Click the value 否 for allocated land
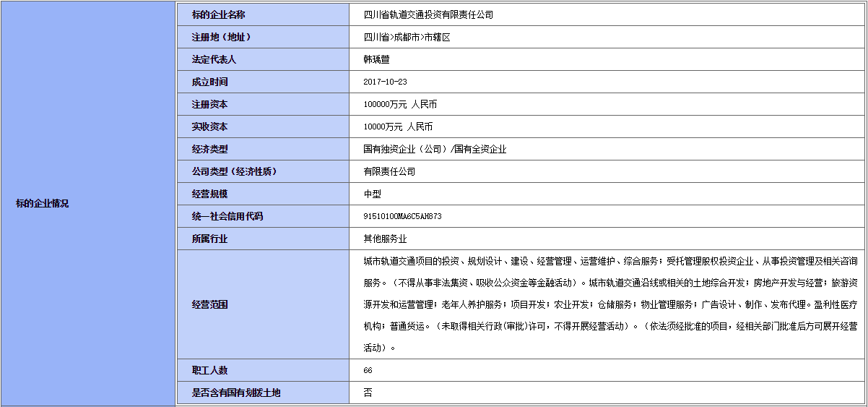The width and height of the screenshot is (868, 407). [x=368, y=393]
